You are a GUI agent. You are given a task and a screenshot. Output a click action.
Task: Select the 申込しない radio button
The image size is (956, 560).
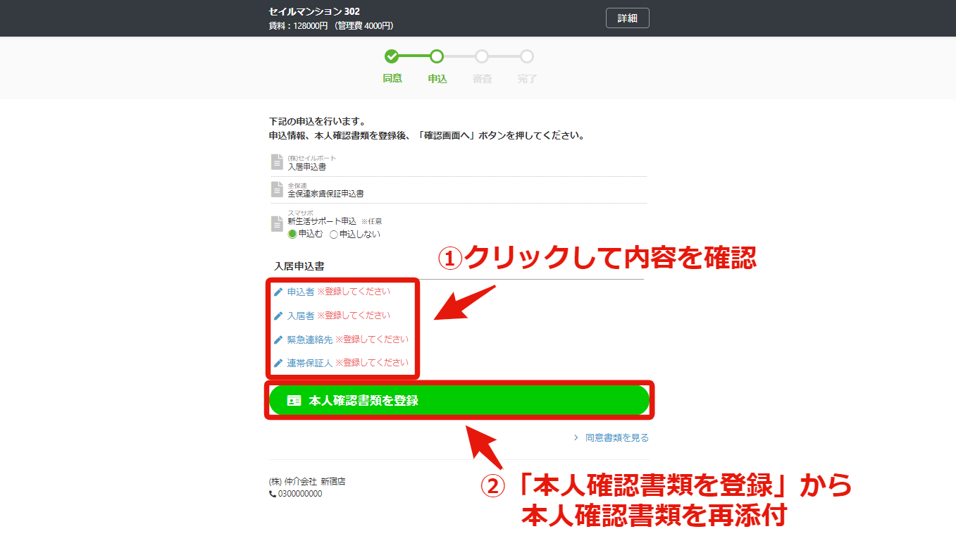pyautogui.click(x=334, y=235)
